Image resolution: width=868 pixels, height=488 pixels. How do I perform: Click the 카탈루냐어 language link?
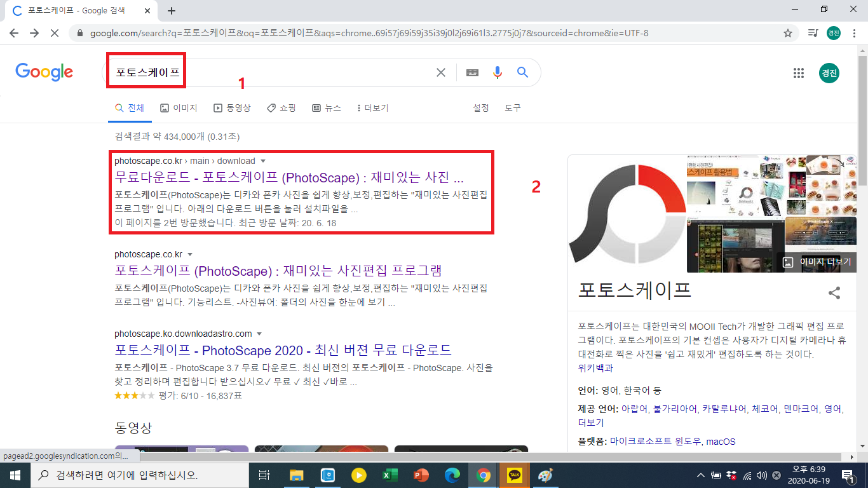[724, 409]
